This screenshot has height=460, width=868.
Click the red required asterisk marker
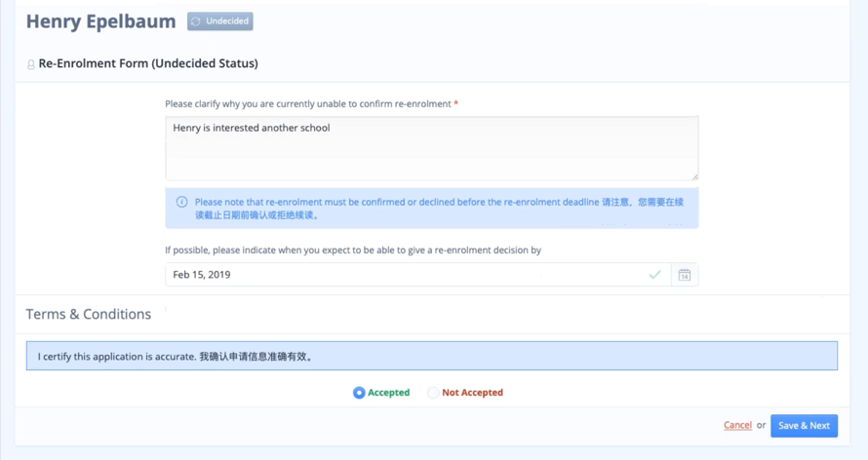click(456, 103)
